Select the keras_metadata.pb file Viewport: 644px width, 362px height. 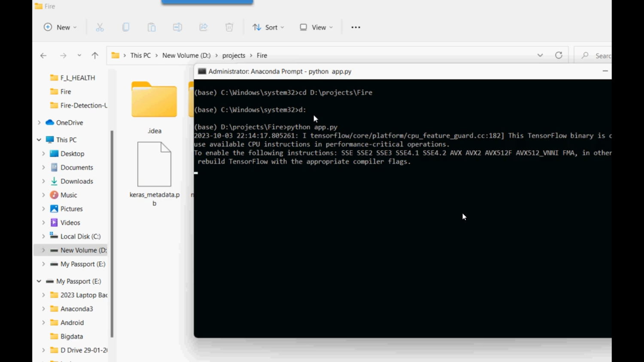(154, 172)
